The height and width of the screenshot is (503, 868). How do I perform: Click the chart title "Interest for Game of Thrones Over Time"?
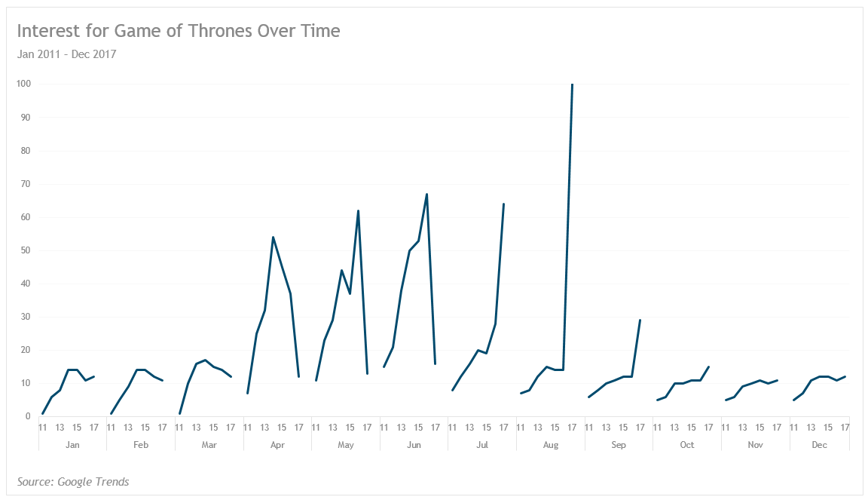click(179, 31)
